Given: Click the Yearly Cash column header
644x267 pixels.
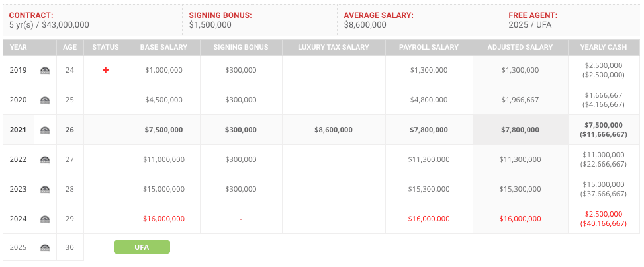Looking at the screenshot, I should (x=604, y=47).
